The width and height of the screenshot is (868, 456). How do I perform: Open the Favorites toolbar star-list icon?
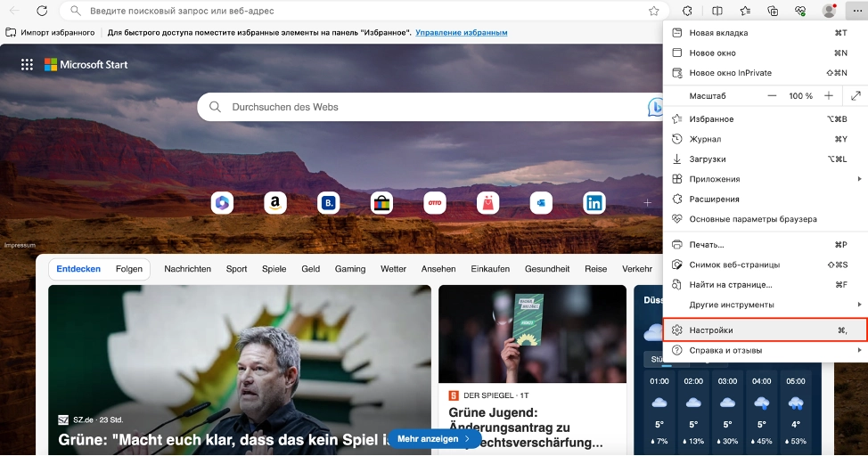pyautogui.click(x=745, y=11)
